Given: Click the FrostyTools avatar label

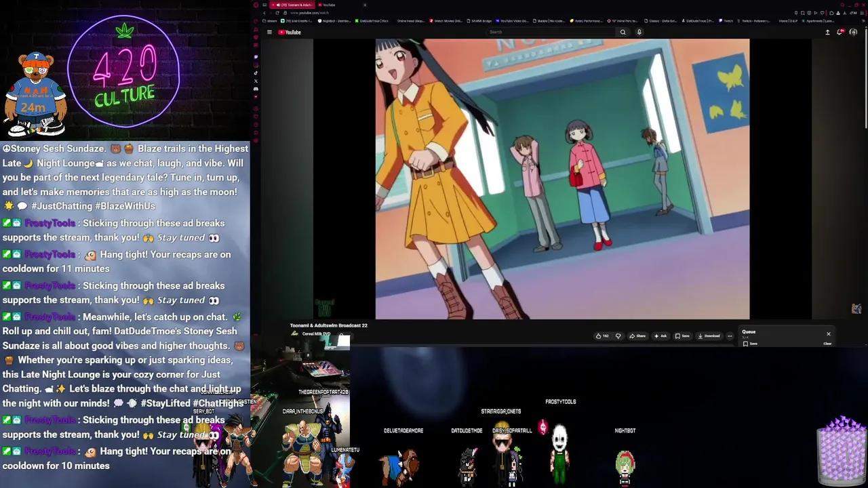Looking at the screenshot, I should click(x=560, y=402).
